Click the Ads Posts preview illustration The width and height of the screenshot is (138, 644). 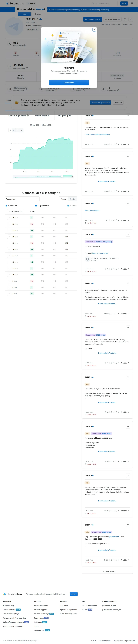69,45
